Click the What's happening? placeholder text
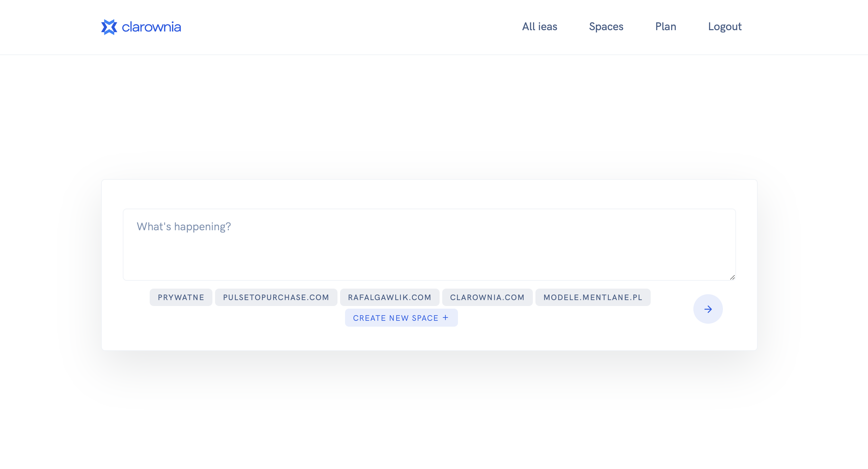The width and height of the screenshot is (868, 469). point(184,227)
